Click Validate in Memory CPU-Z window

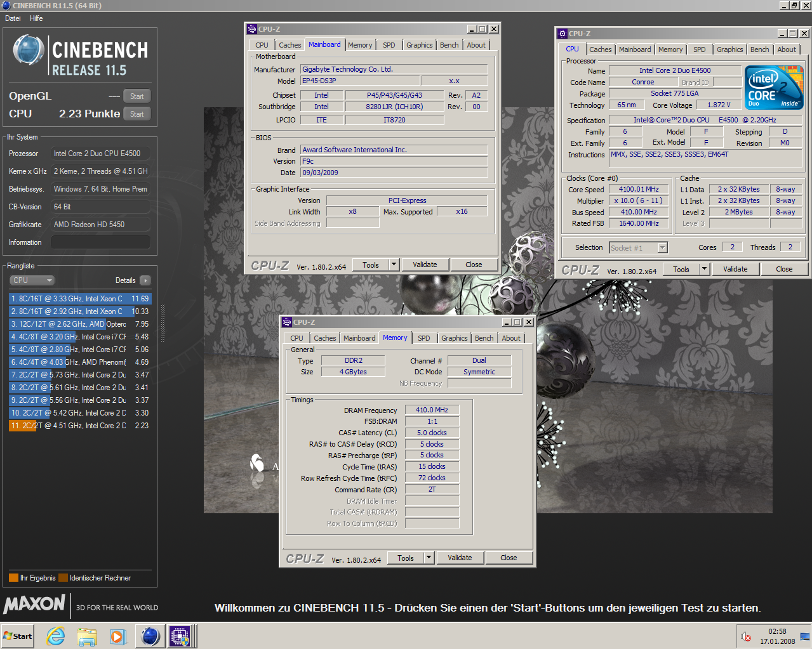(460, 558)
